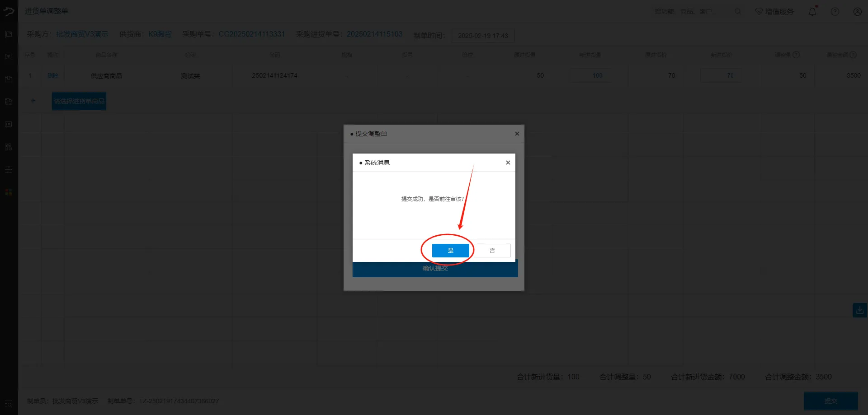Click the 否 button in system message
Viewport: 868px width, 415px height.
click(492, 251)
